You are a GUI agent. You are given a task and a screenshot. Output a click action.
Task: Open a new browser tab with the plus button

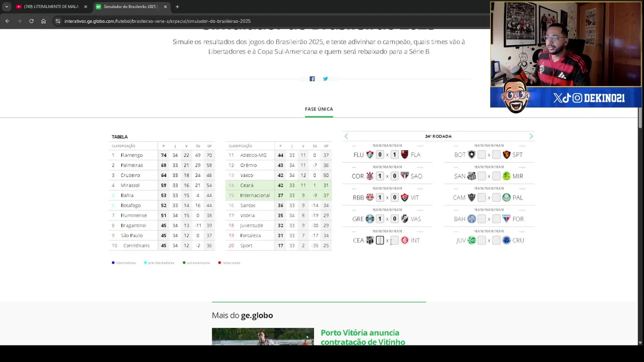coord(177,7)
